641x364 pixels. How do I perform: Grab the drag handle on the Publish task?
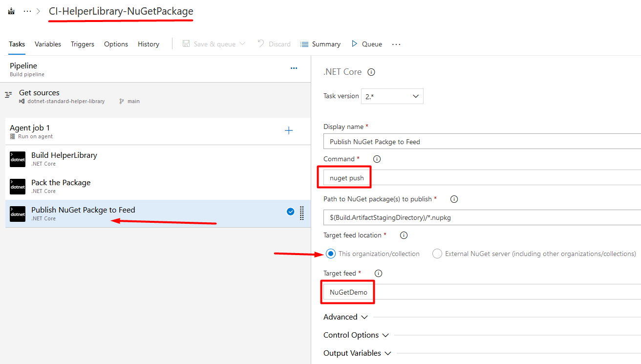point(301,213)
